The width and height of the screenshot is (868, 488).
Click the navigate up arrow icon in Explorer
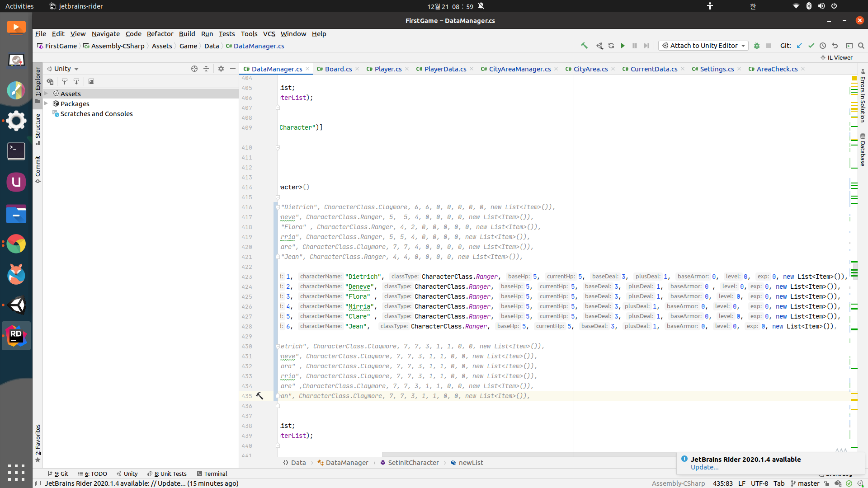tap(65, 81)
